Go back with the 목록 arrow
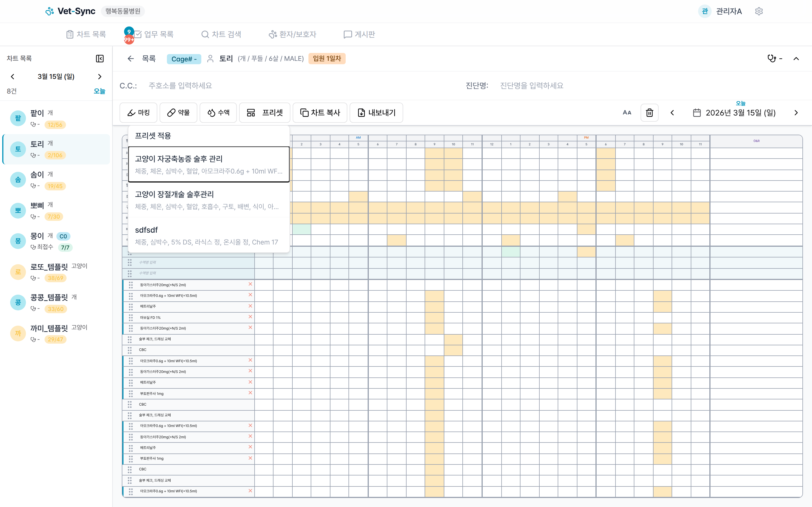The height and width of the screenshot is (507, 812). click(x=131, y=59)
